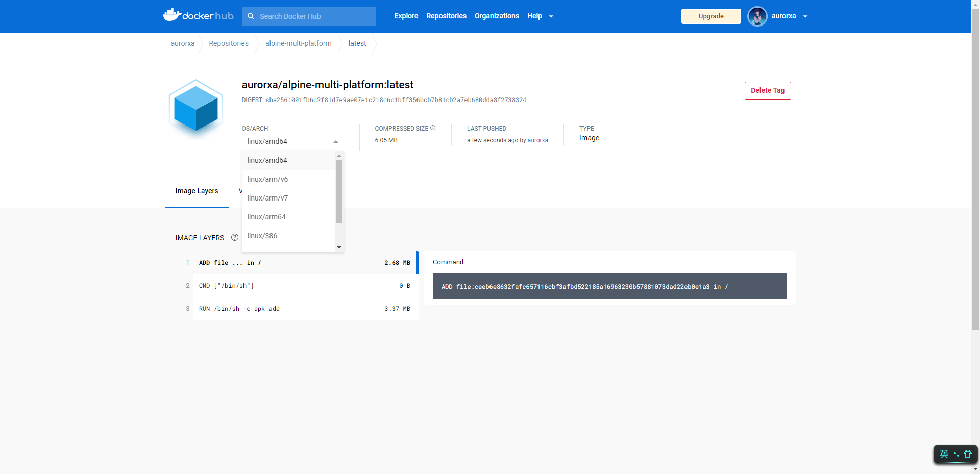
Task: Expand the Help dropdown arrow
Action: (551, 17)
